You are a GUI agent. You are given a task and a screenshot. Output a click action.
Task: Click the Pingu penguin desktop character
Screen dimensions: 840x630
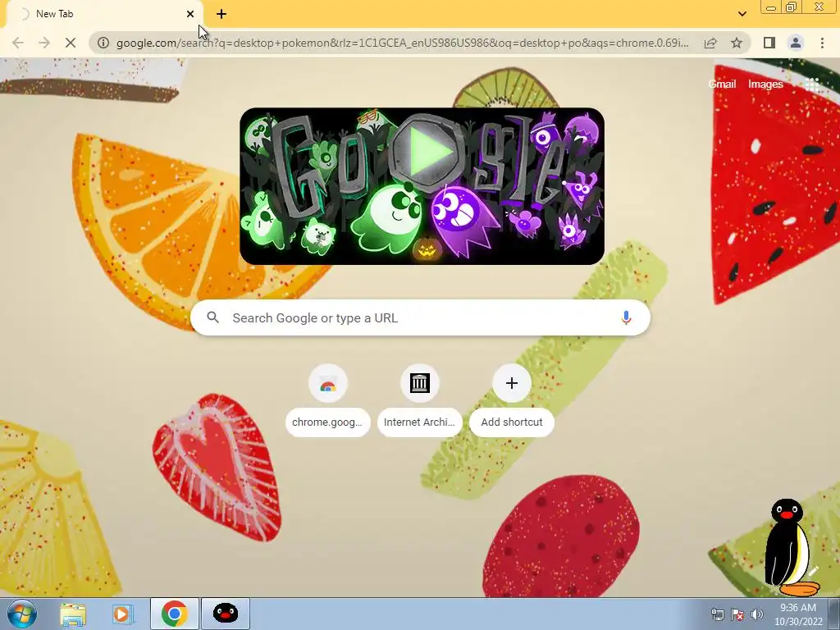tap(790, 547)
